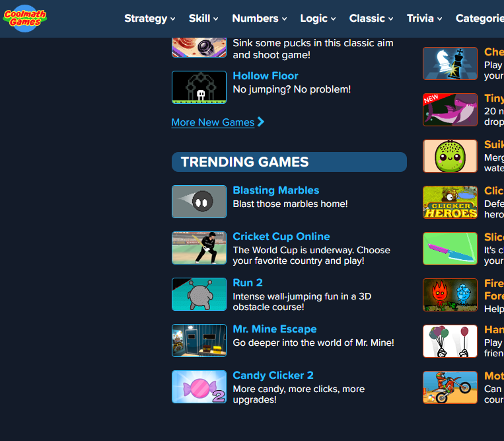The image size is (504, 441).
Task: Open Cricket Cup Online title link
Action: click(x=281, y=237)
